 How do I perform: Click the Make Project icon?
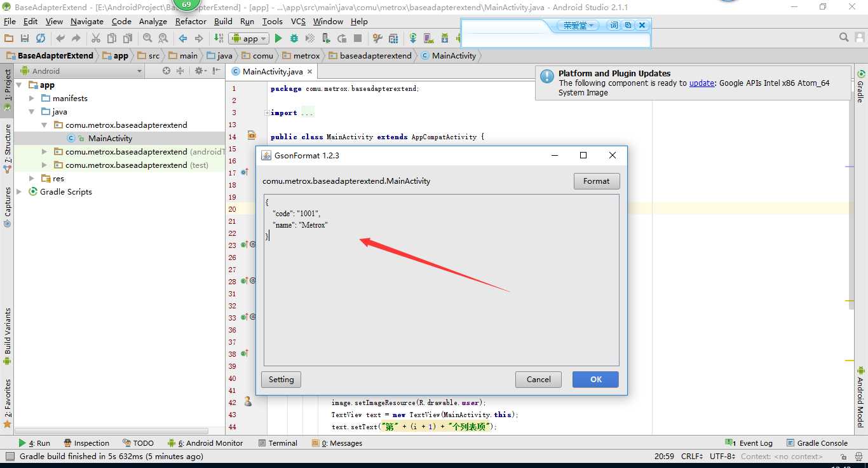[219, 38]
